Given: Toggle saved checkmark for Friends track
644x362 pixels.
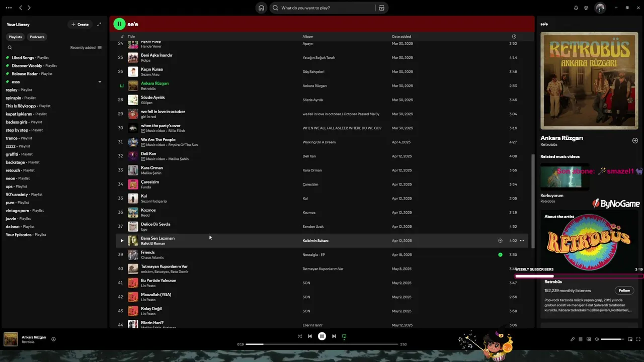Looking at the screenshot, I should (x=500, y=255).
